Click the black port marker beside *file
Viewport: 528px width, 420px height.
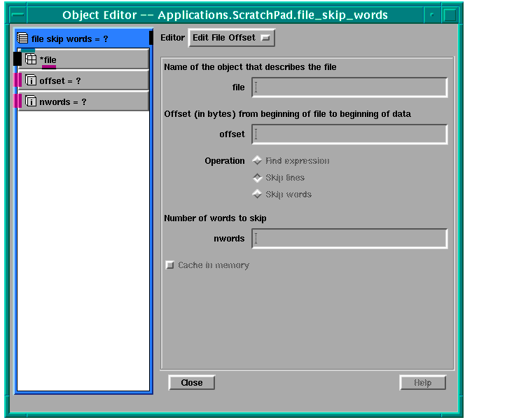pos(18,59)
